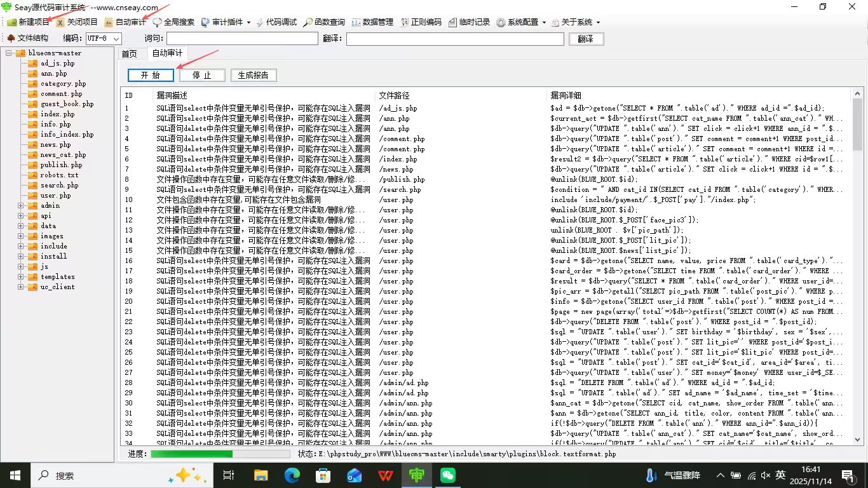Click the 开始 button

(151, 75)
